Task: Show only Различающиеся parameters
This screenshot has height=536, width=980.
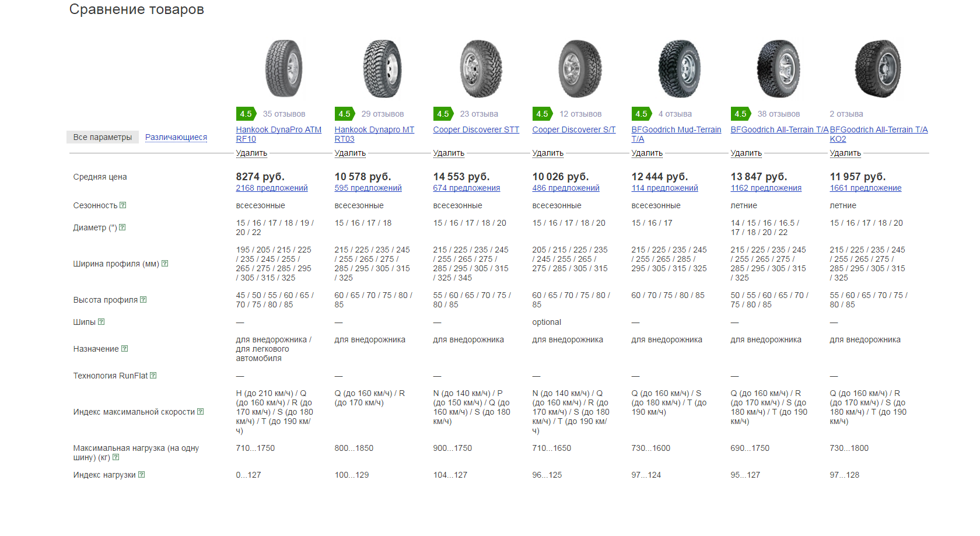Action: 176,137
